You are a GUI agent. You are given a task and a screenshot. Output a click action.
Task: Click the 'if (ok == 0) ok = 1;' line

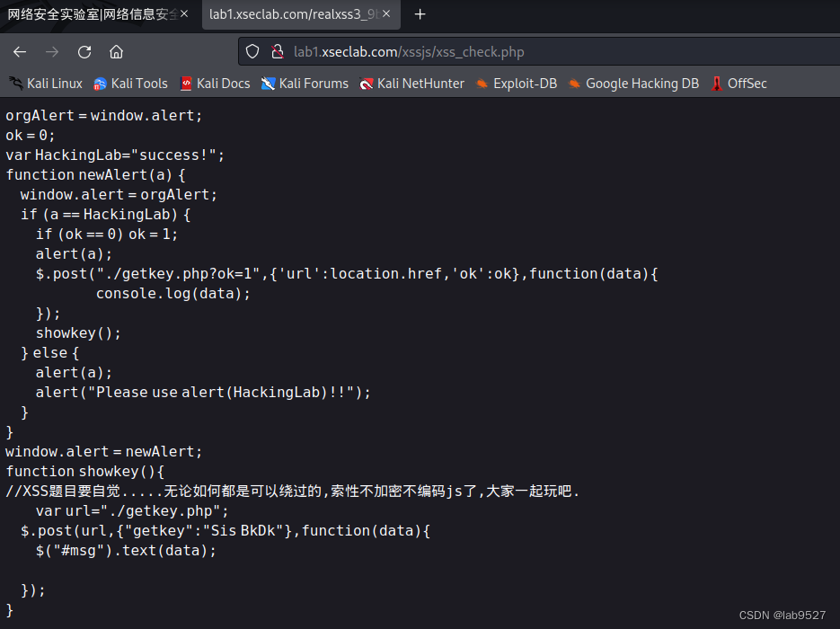[107, 235]
